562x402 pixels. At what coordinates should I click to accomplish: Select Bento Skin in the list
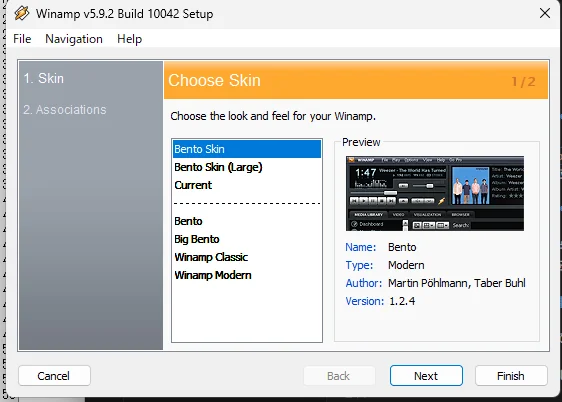tap(247, 149)
